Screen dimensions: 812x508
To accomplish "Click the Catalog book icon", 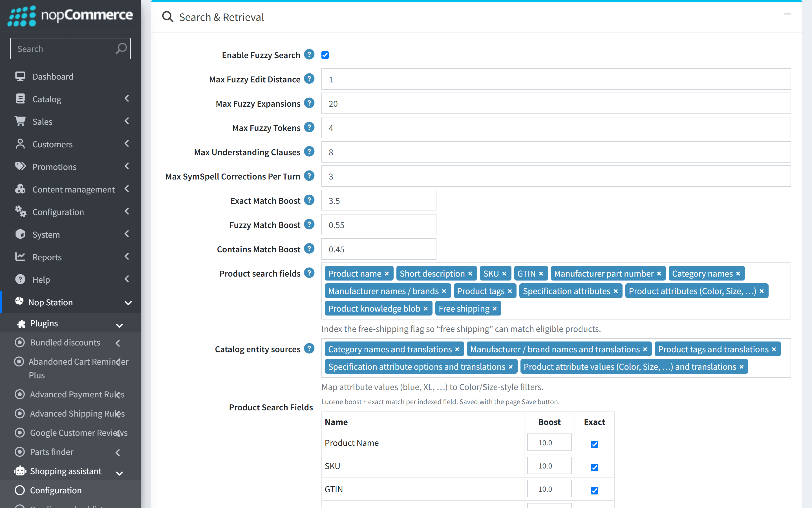I will point(20,99).
